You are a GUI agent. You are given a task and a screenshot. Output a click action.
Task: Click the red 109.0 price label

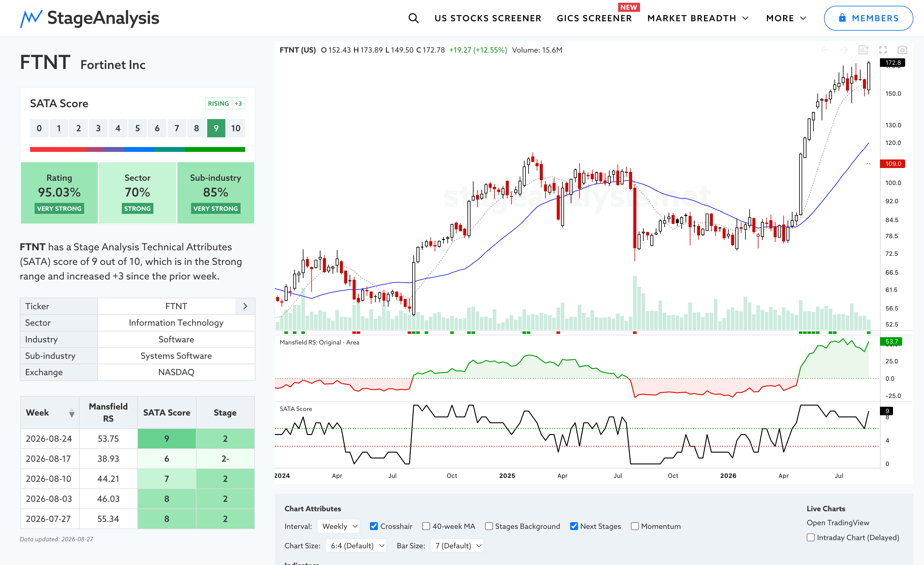892,164
